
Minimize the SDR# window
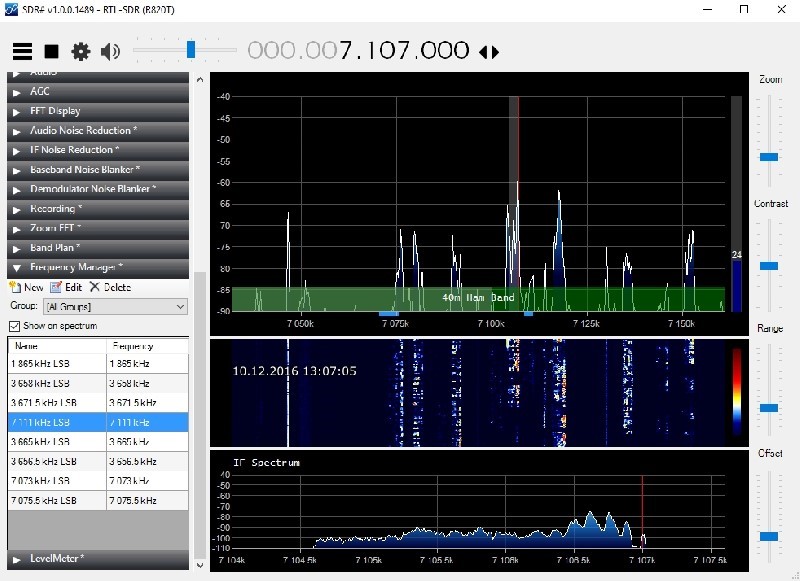pyautogui.click(x=707, y=9)
